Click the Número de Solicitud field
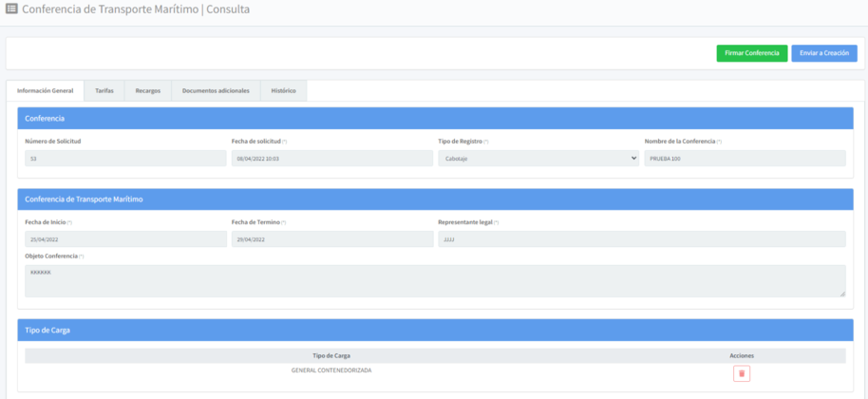This screenshot has width=868, height=399. click(124, 159)
